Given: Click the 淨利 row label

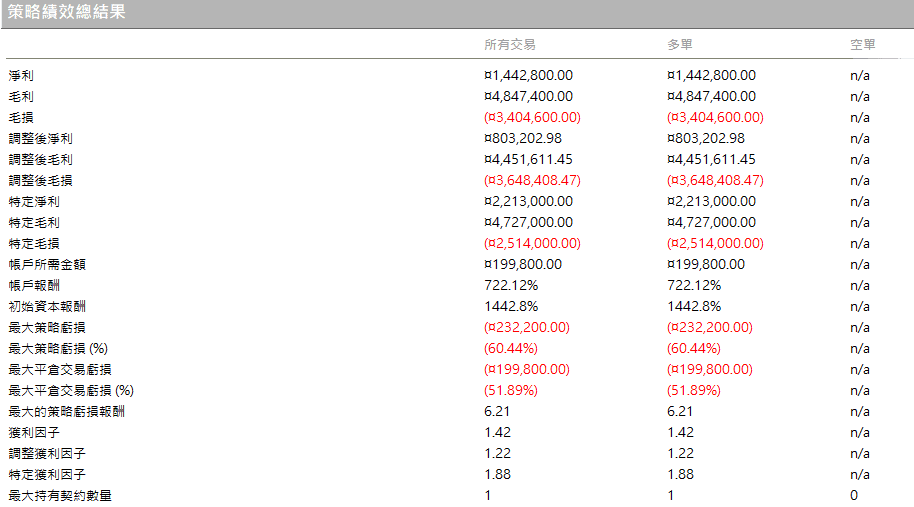Looking at the screenshot, I should click(x=21, y=76).
